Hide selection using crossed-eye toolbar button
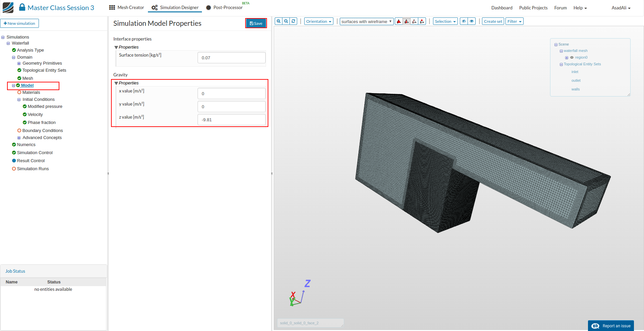The width and height of the screenshot is (644, 331). click(x=464, y=21)
